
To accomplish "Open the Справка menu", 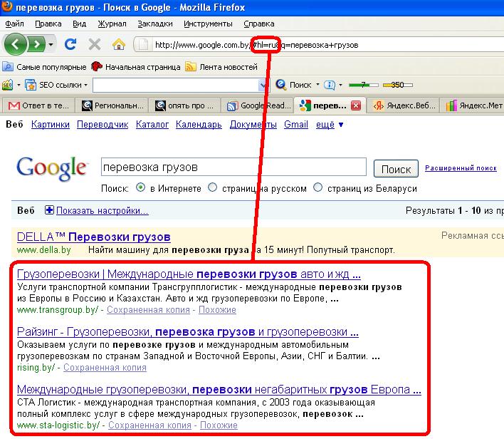I will pyautogui.click(x=258, y=24).
